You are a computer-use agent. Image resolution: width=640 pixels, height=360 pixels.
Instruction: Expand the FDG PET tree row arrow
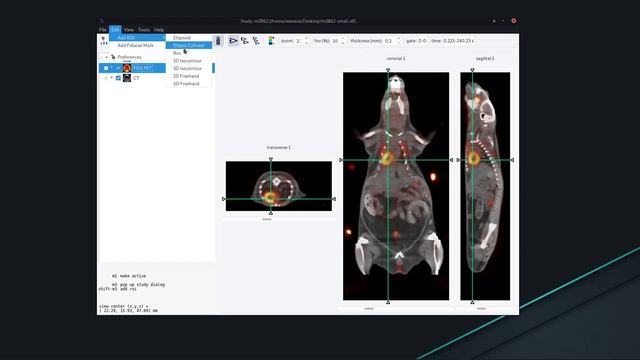tap(111, 68)
